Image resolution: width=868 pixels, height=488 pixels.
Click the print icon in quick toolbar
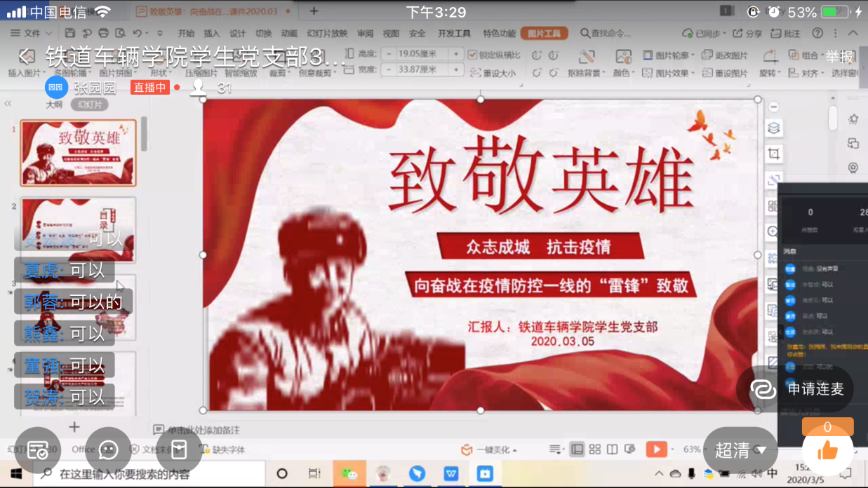pyautogui.click(x=104, y=33)
